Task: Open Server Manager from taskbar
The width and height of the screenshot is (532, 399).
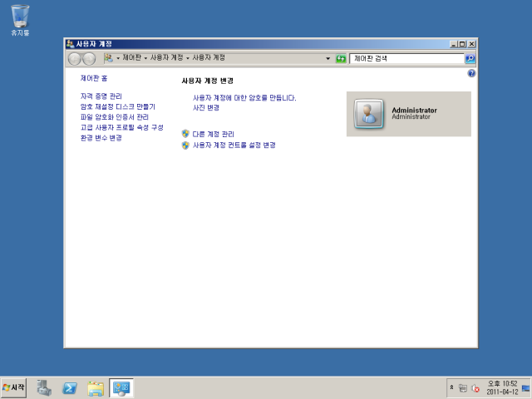Action: tap(44, 388)
